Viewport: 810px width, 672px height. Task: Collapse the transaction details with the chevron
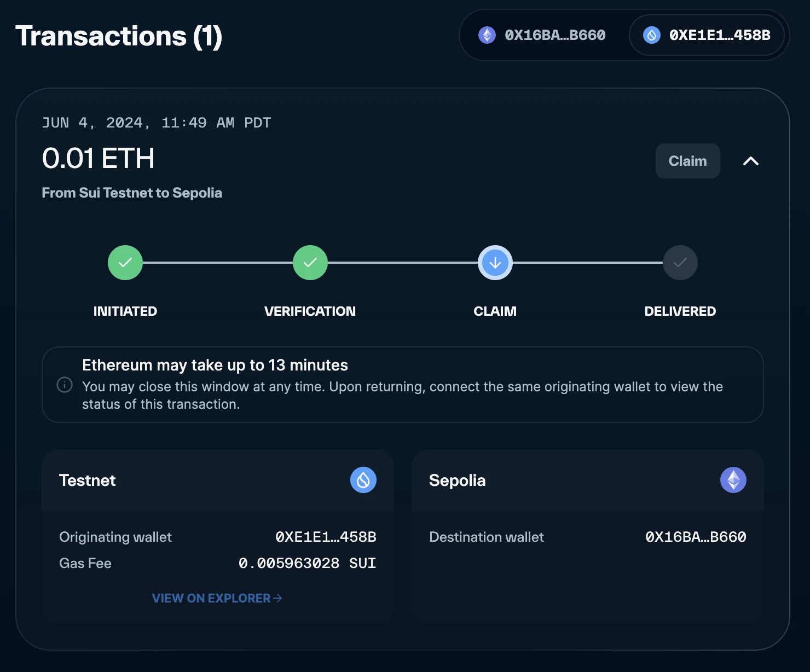pos(750,161)
